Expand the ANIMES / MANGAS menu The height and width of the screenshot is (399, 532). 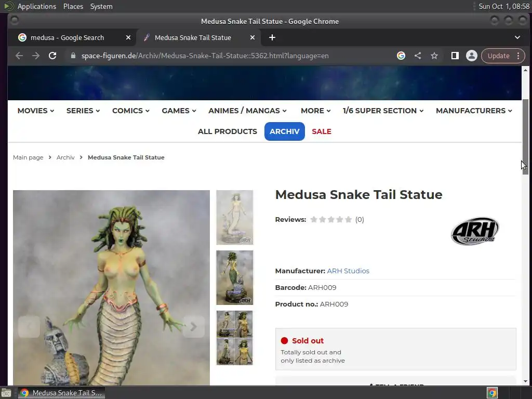(247, 111)
